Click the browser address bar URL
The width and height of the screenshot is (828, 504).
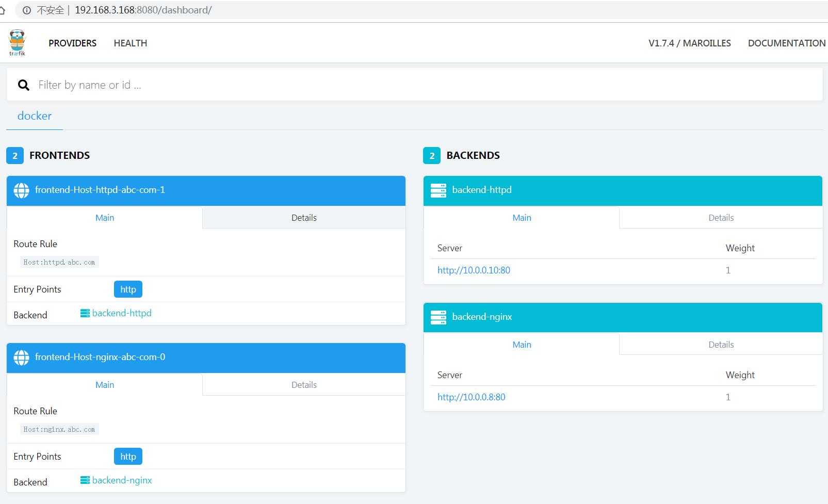tap(143, 10)
